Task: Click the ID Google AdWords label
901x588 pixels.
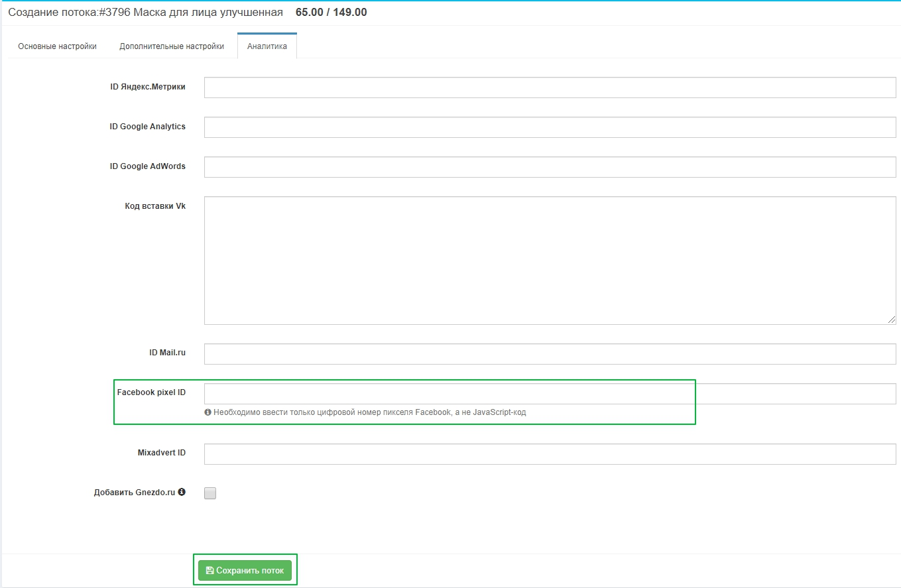Action: 147,166
